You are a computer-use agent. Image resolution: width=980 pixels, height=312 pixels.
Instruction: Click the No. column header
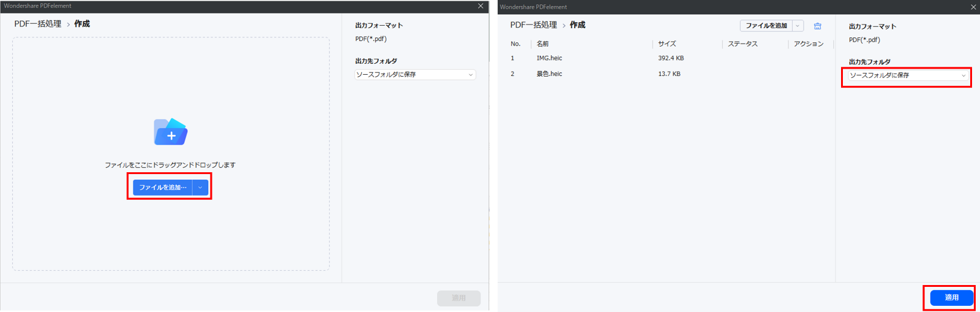click(x=515, y=44)
